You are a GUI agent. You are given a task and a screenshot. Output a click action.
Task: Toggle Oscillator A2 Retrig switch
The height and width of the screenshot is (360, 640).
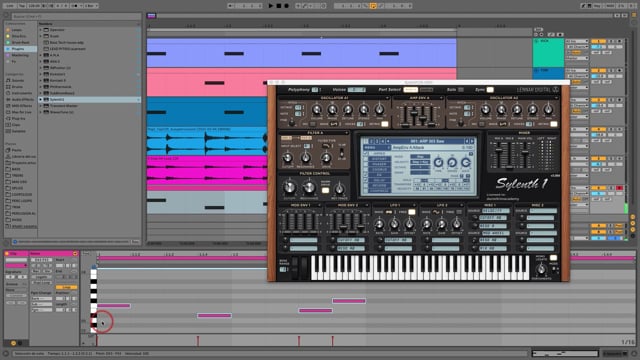coord(554,124)
